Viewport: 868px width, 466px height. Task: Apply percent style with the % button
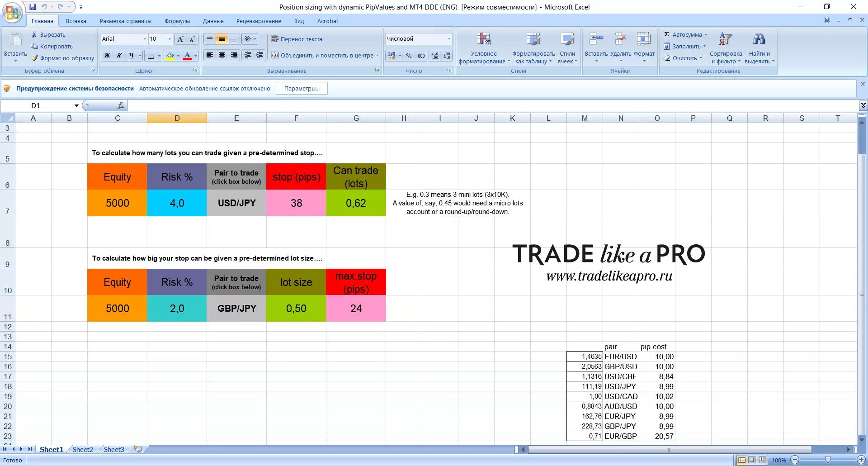pyautogui.click(x=409, y=56)
